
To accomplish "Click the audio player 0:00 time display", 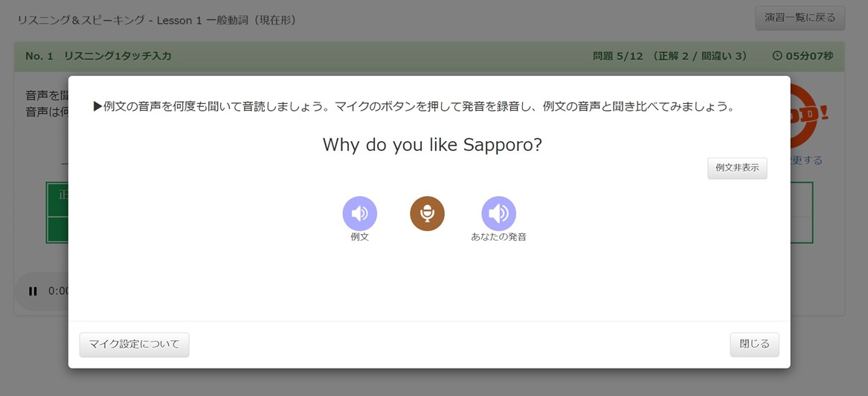I will 59,291.
